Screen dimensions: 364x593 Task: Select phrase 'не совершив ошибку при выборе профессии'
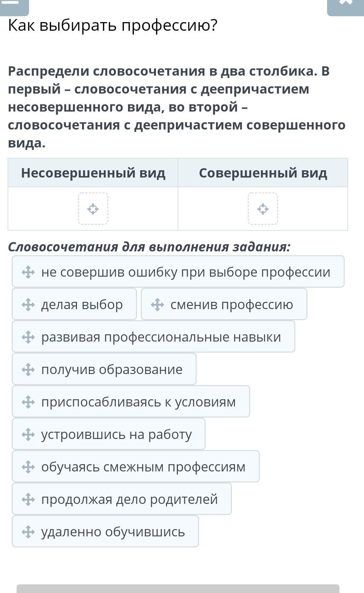186,272
